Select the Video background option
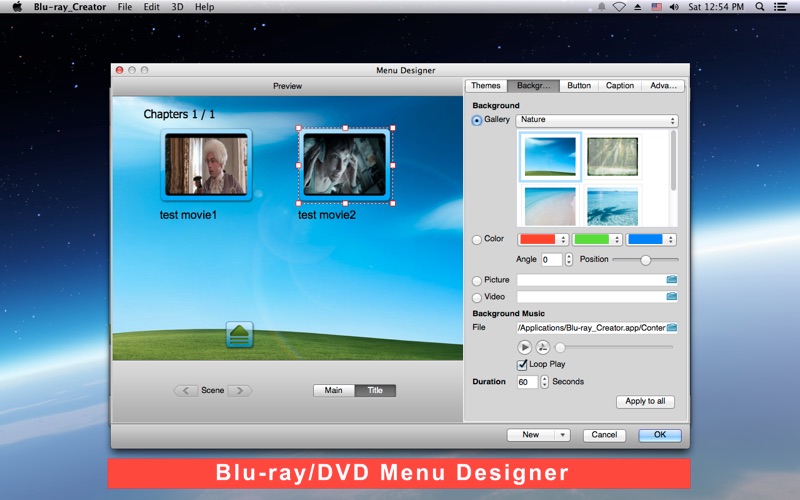 pyautogui.click(x=477, y=297)
